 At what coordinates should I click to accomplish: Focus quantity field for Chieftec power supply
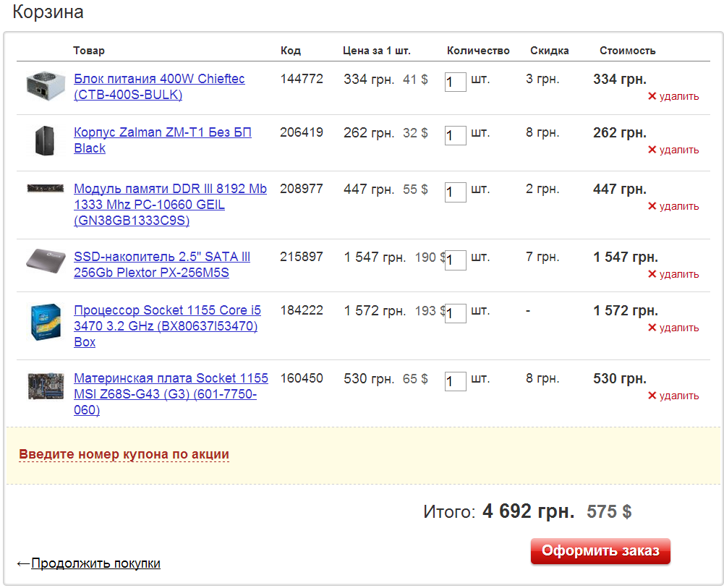pyautogui.click(x=455, y=82)
